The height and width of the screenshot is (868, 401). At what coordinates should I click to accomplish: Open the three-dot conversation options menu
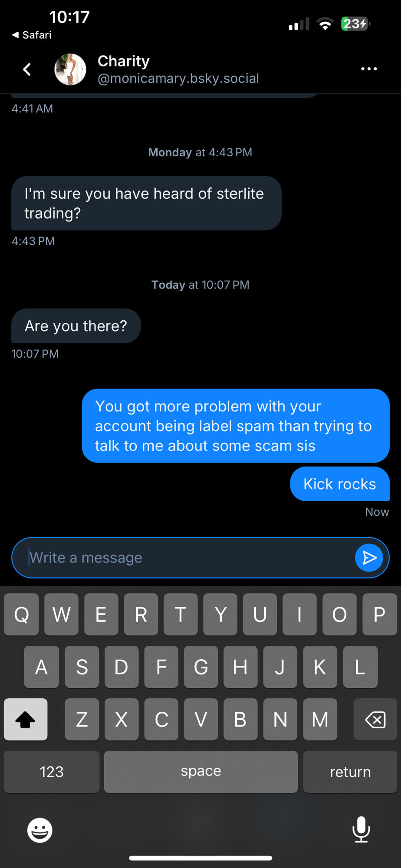[x=369, y=69]
